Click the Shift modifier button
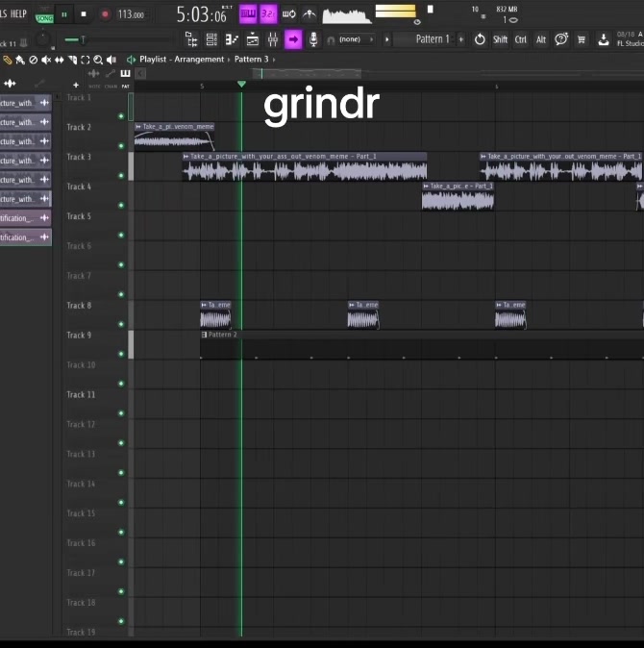This screenshot has width=644, height=648. 500,39
